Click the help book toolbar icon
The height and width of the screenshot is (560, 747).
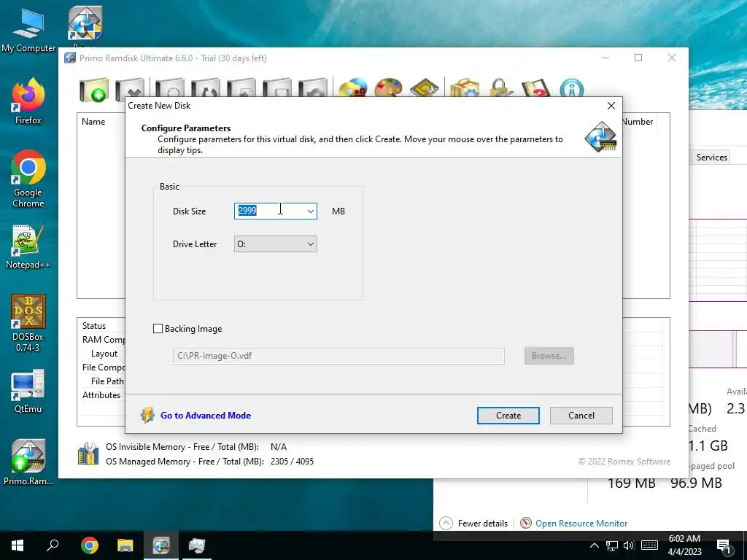(x=536, y=88)
